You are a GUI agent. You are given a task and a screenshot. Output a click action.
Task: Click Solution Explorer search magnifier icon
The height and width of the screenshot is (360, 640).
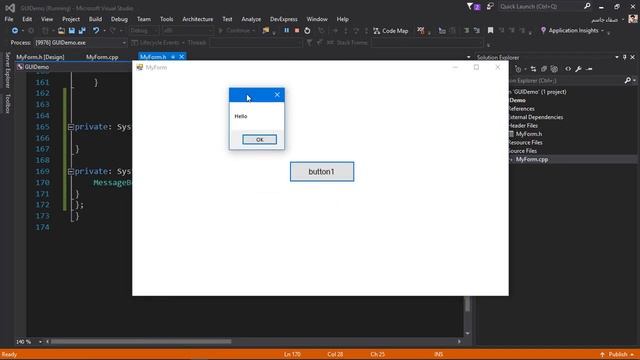(x=628, y=80)
